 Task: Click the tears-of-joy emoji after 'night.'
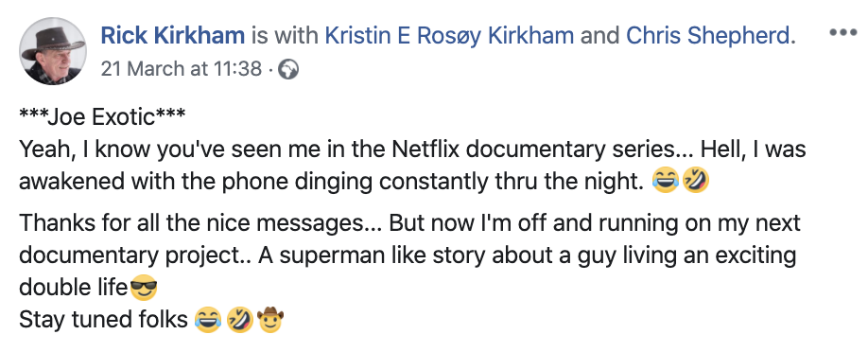665,181
